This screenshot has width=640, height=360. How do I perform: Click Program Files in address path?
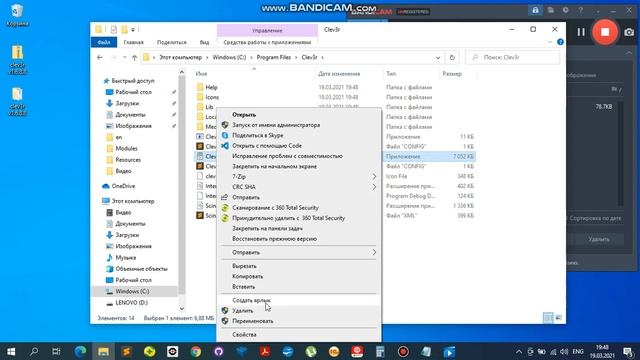point(273,58)
